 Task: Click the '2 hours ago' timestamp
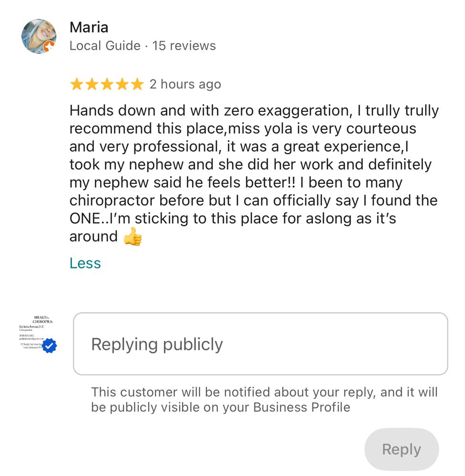coord(185,84)
